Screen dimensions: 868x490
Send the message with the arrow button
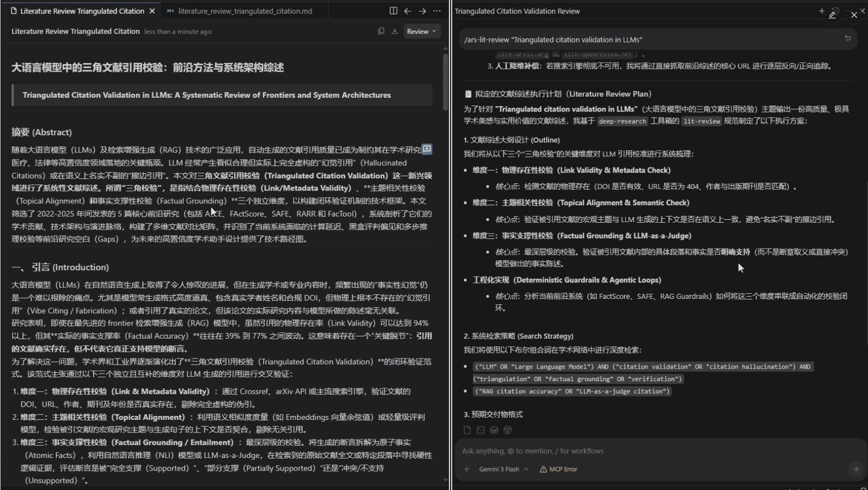(x=855, y=469)
